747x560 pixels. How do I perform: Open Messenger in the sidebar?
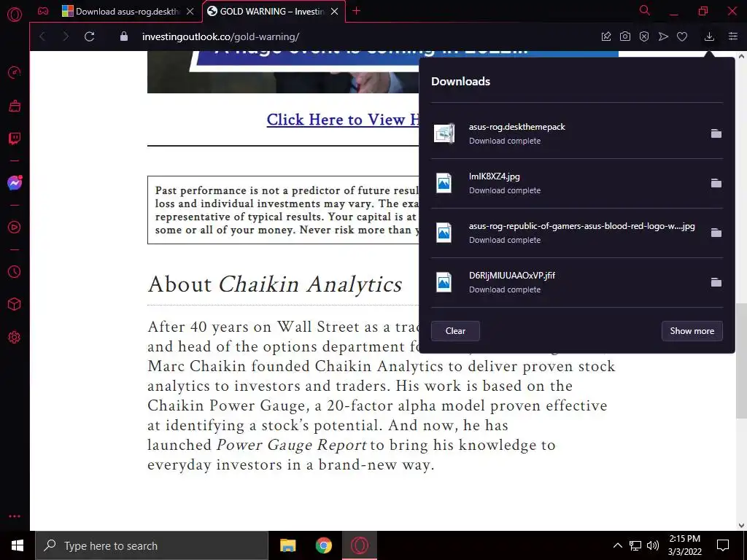coord(15,183)
